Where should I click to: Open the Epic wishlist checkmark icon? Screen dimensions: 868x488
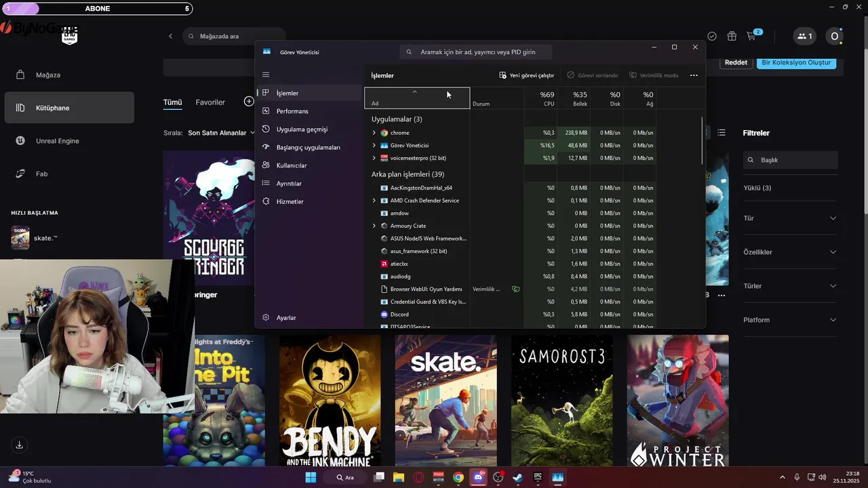point(711,36)
